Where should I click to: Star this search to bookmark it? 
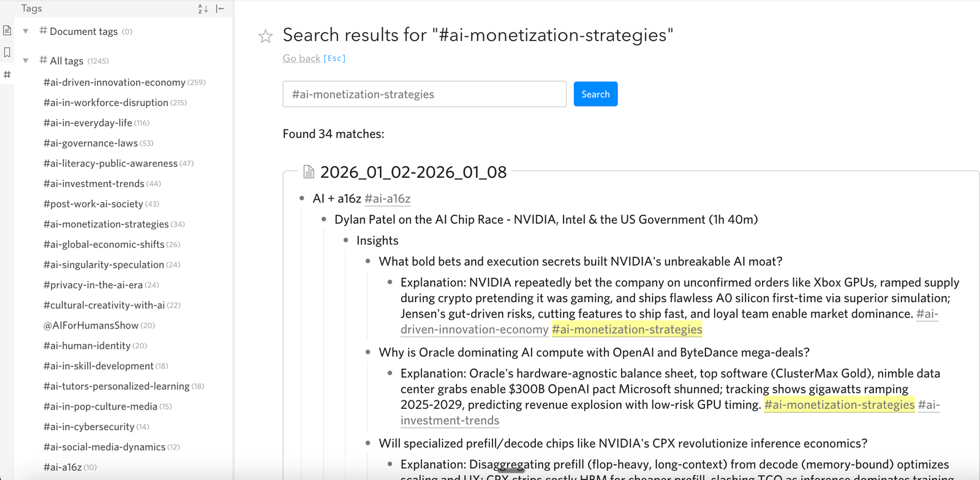click(265, 36)
